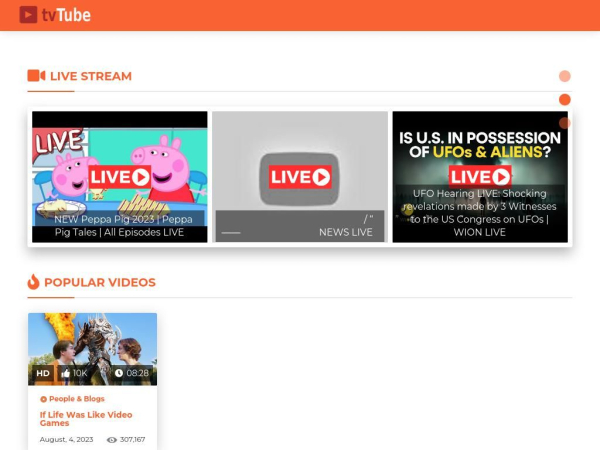This screenshot has height=450, width=600.
Task: Click the thumbs-up 10K likes icon
Action: click(x=65, y=373)
